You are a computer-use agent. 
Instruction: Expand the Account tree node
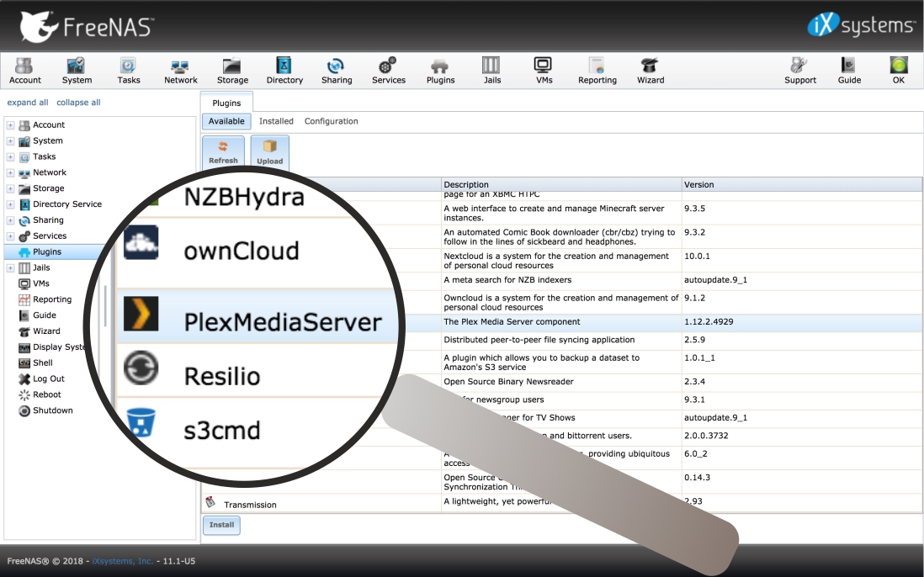coord(10,124)
